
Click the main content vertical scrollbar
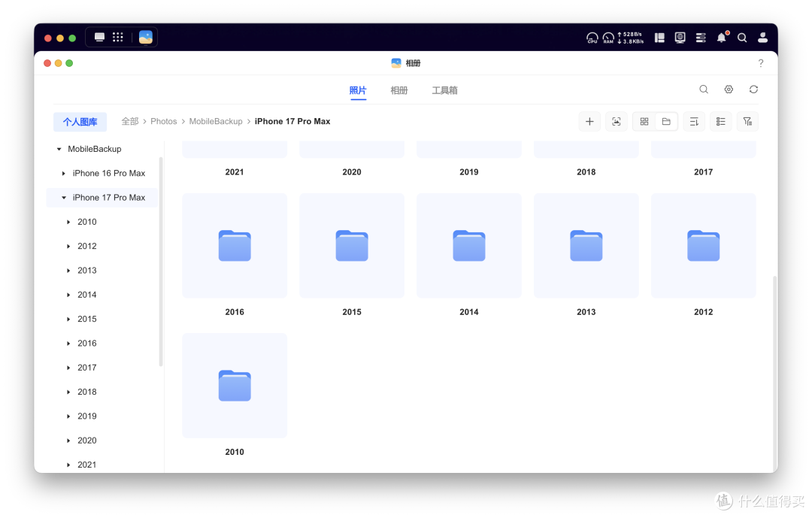pos(774,373)
